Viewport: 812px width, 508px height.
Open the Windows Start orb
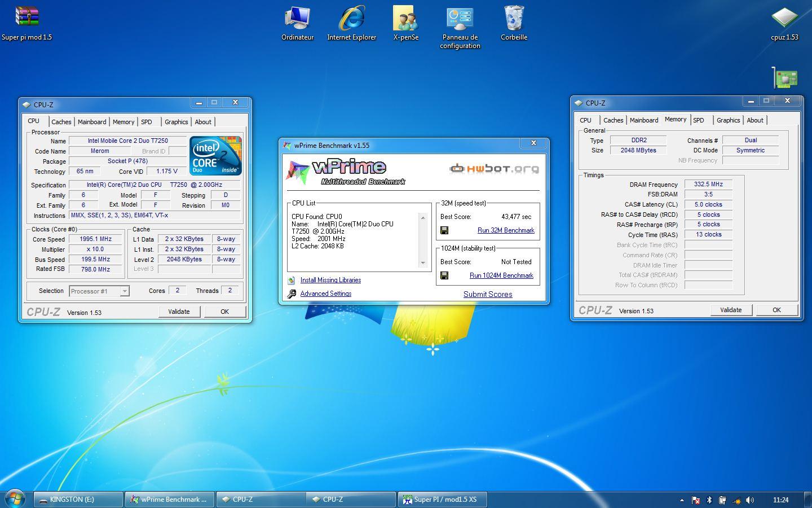[x=15, y=499]
